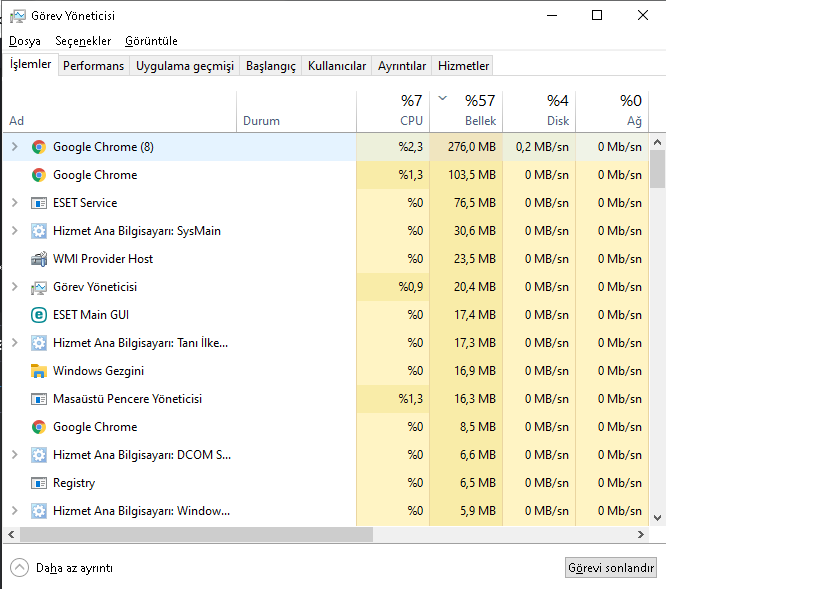819x589 pixels.
Task: Select the Windows Gezgini process name
Action: point(98,371)
